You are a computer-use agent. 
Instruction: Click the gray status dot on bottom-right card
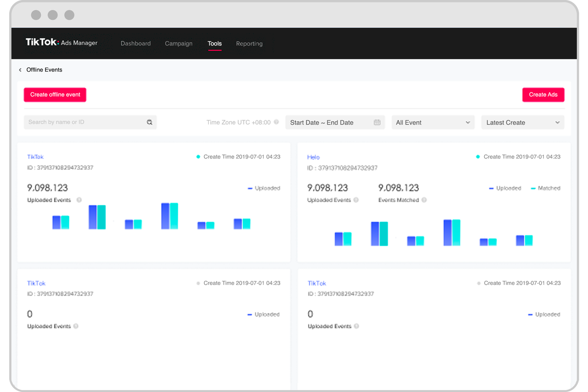(479, 283)
